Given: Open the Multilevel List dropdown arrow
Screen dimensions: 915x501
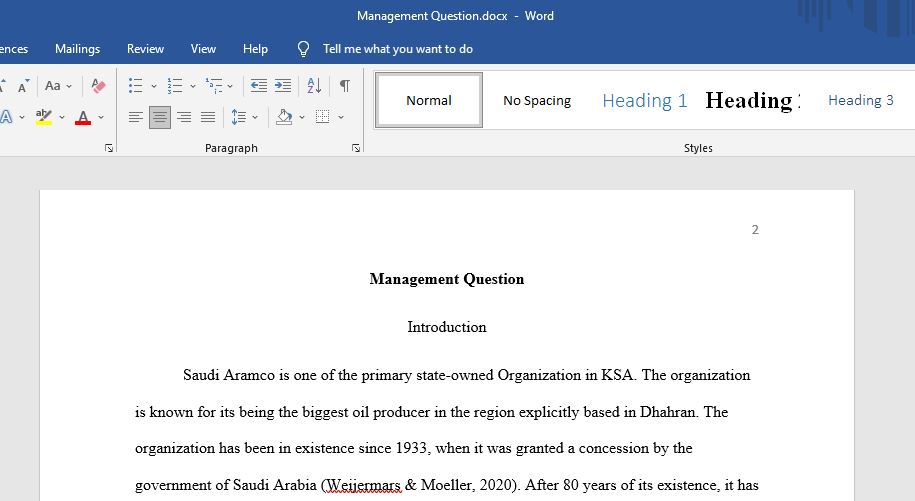Looking at the screenshot, I should 230,86.
